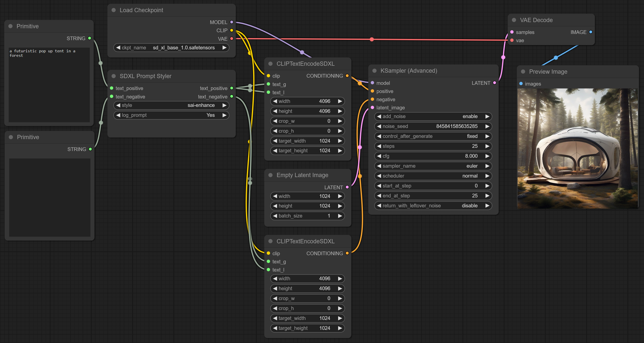Click the Empty Latent Image LATENT output socket
The image size is (644, 343).
[x=347, y=187]
